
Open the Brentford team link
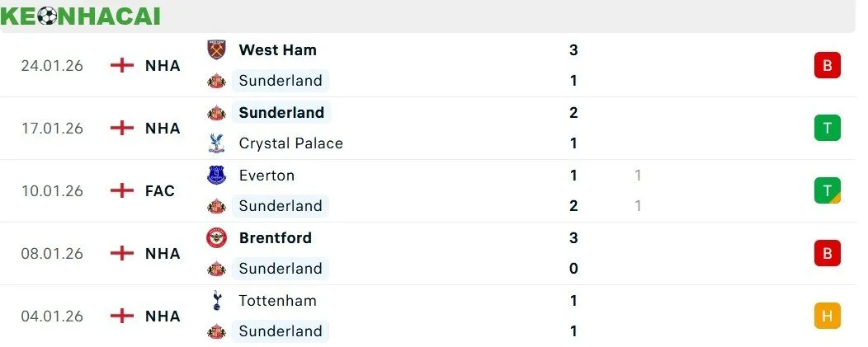click(275, 237)
